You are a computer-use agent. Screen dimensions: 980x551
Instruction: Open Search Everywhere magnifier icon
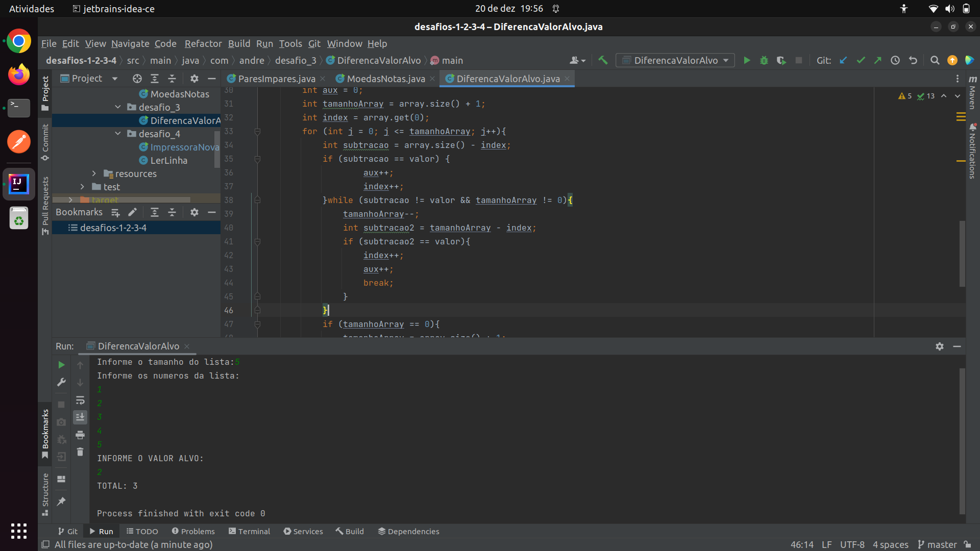[935, 60]
